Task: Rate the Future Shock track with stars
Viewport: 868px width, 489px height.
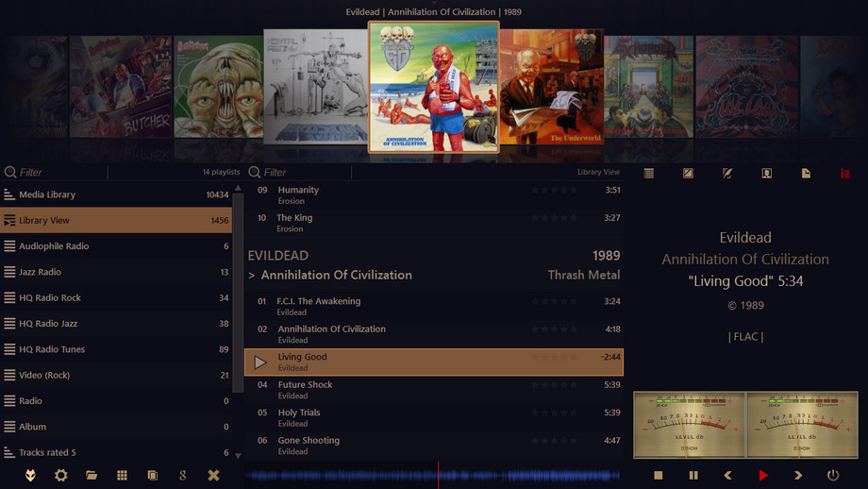Action: click(x=554, y=384)
